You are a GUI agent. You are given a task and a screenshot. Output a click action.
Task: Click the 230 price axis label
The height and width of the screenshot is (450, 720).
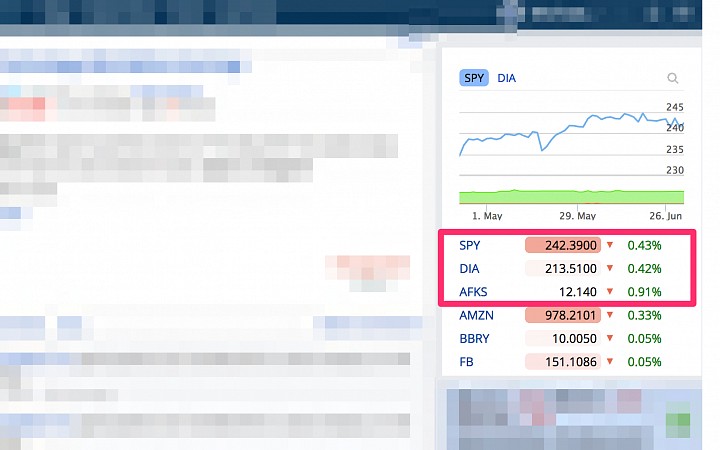(675, 170)
